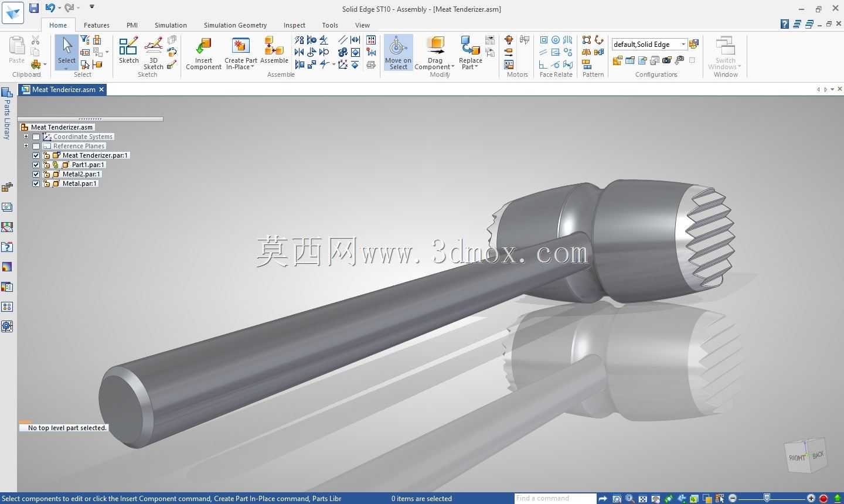Click the go arrow beside Find a command
The width and height of the screenshot is (844, 504).
point(603,499)
